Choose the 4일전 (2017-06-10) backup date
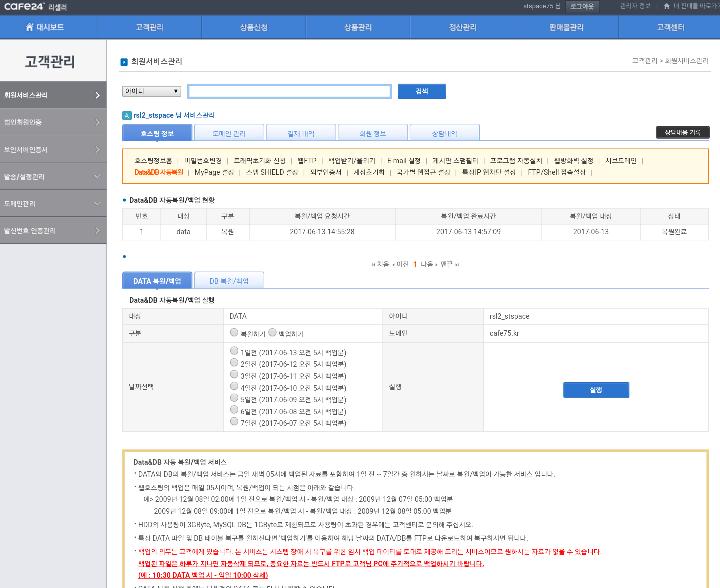 [x=234, y=386]
